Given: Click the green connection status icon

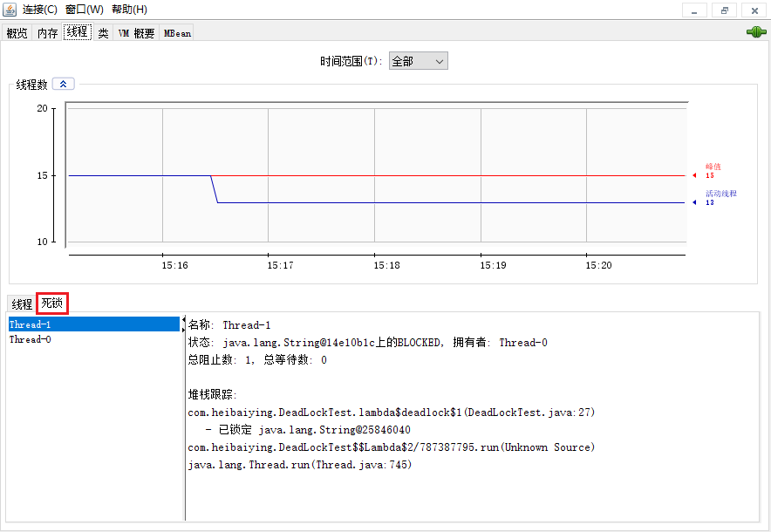Looking at the screenshot, I should point(755,32).
